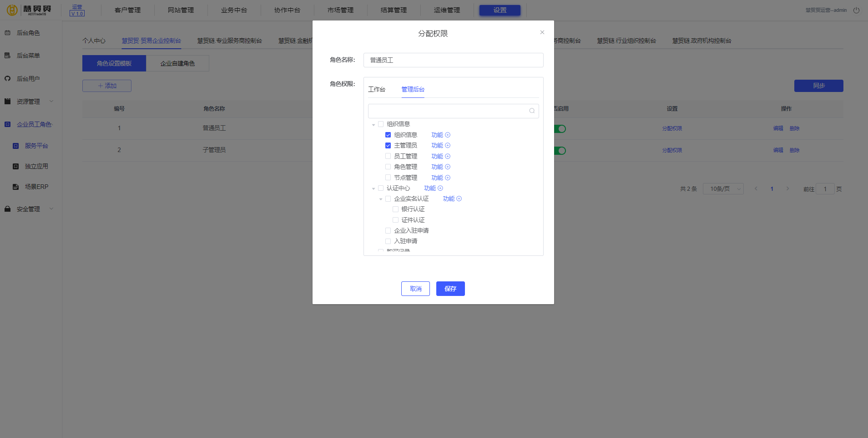Click the plus icon beside 员工管理 功能

click(448, 157)
